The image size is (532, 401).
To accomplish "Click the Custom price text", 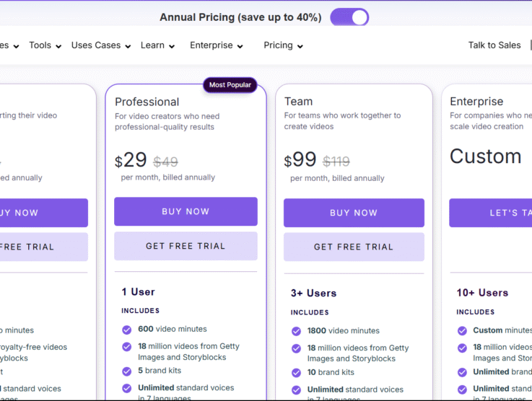I will [x=486, y=157].
